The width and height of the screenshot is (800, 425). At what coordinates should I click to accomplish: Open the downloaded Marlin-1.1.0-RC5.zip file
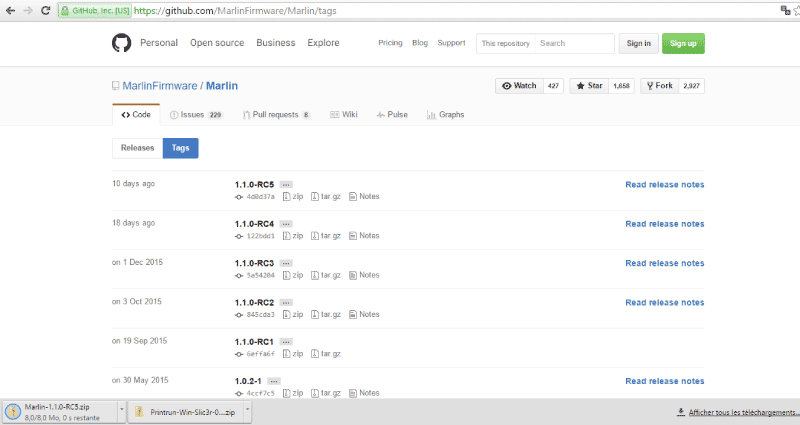[x=61, y=412]
